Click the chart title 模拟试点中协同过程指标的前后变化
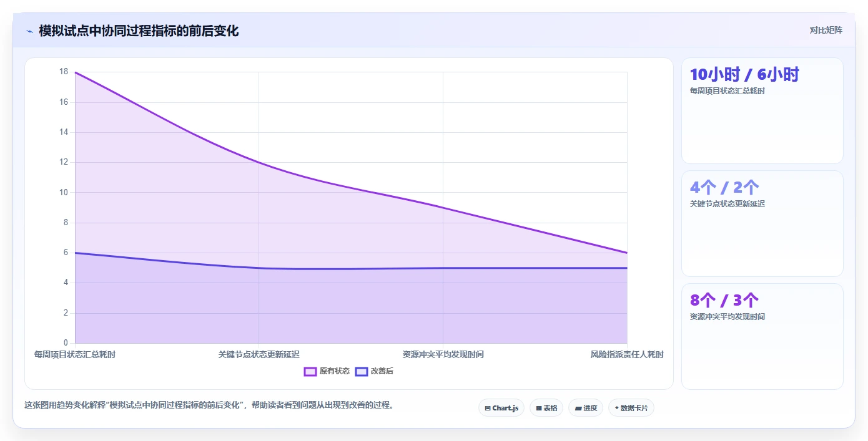 pos(139,31)
